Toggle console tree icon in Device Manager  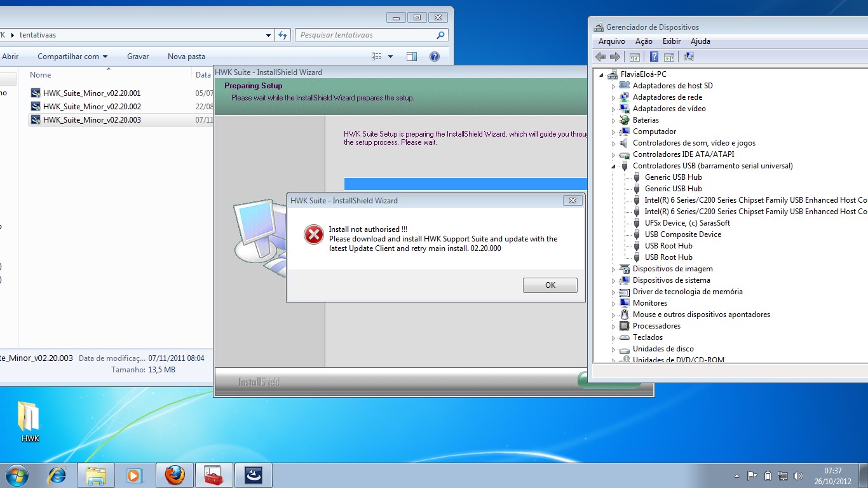click(x=634, y=57)
